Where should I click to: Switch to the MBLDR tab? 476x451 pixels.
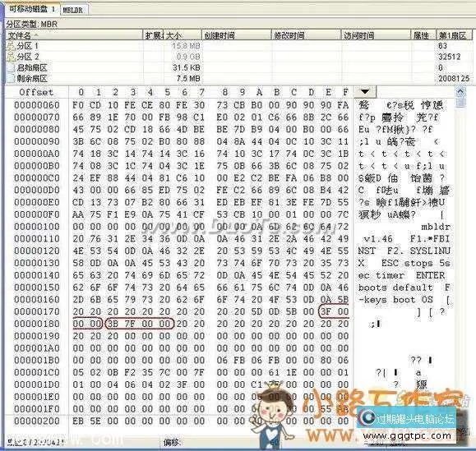(73, 10)
